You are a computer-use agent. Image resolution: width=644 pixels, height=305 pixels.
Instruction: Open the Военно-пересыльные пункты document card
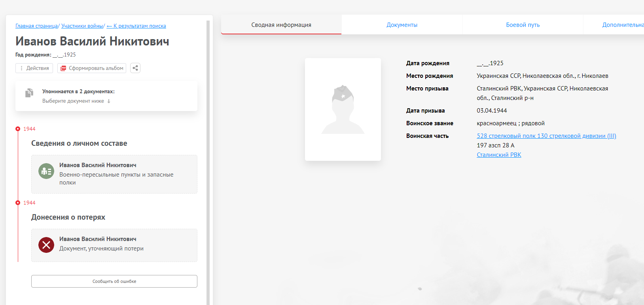coord(114,174)
